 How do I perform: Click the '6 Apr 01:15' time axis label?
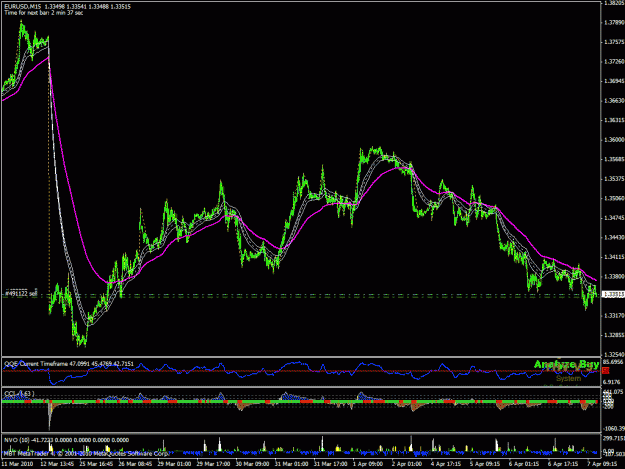tap(524, 464)
